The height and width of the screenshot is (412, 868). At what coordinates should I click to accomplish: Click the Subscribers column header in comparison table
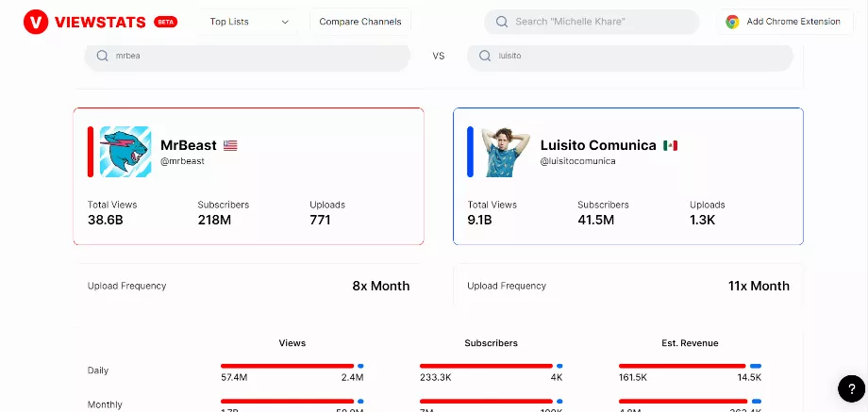pos(491,343)
